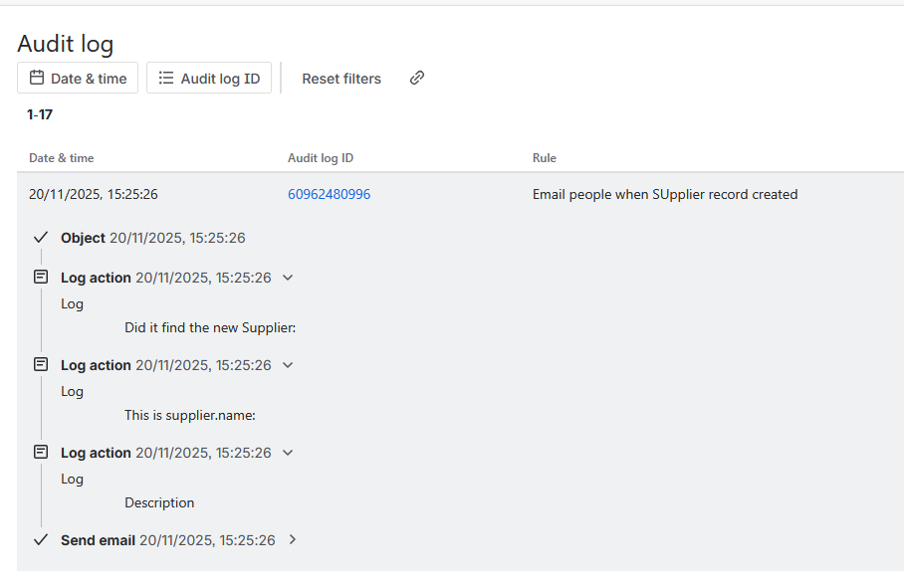Open the Audit log ID filter
The image size is (904, 588).
pos(209,78)
